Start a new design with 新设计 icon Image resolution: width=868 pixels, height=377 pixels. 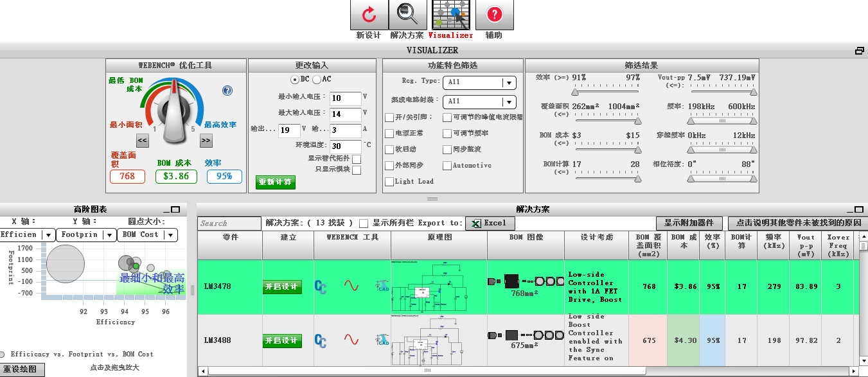(x=369, y=15)
